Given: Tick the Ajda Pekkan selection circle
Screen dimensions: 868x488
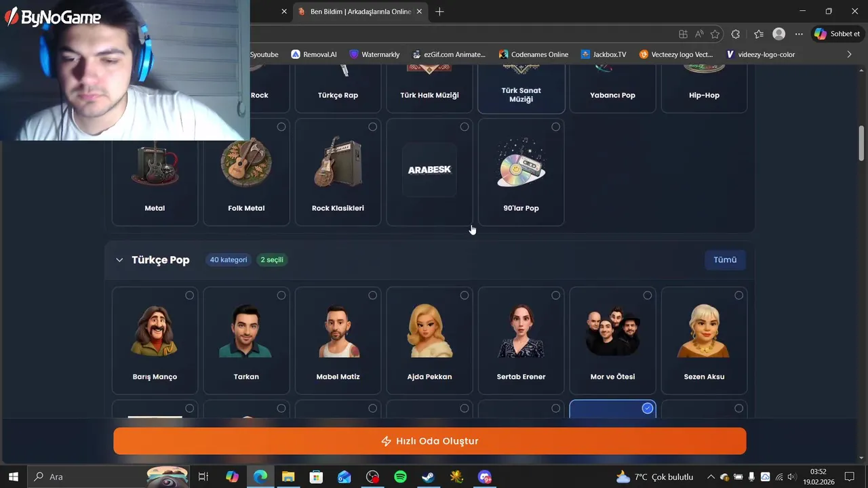Looking at the screenshot, I should pos(464,295).
